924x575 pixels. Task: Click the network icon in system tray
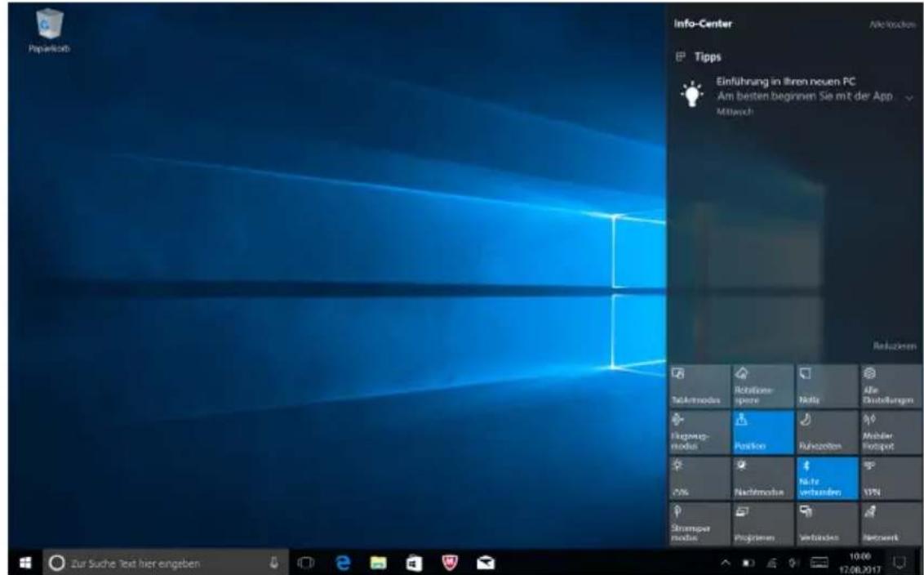772,564
